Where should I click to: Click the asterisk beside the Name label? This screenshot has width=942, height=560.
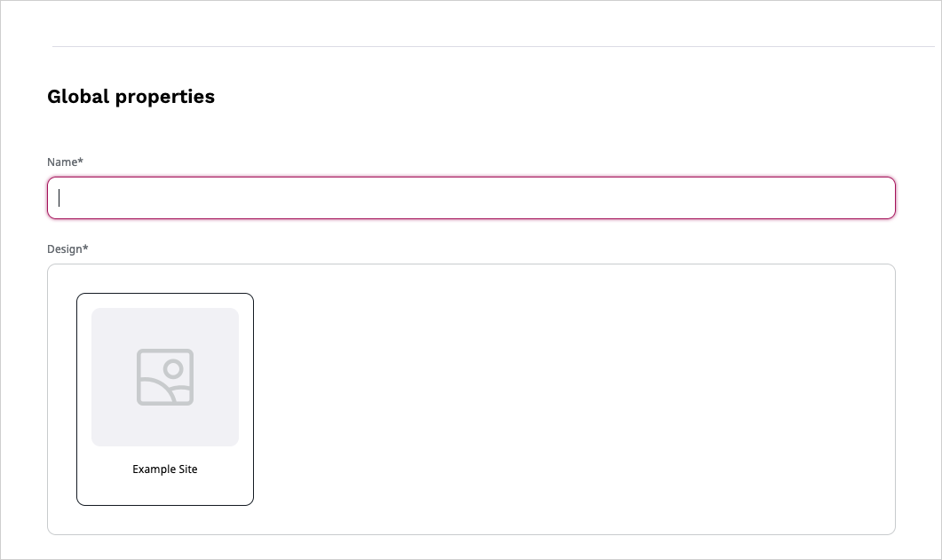pyautogui.click(x=81, y=162)
